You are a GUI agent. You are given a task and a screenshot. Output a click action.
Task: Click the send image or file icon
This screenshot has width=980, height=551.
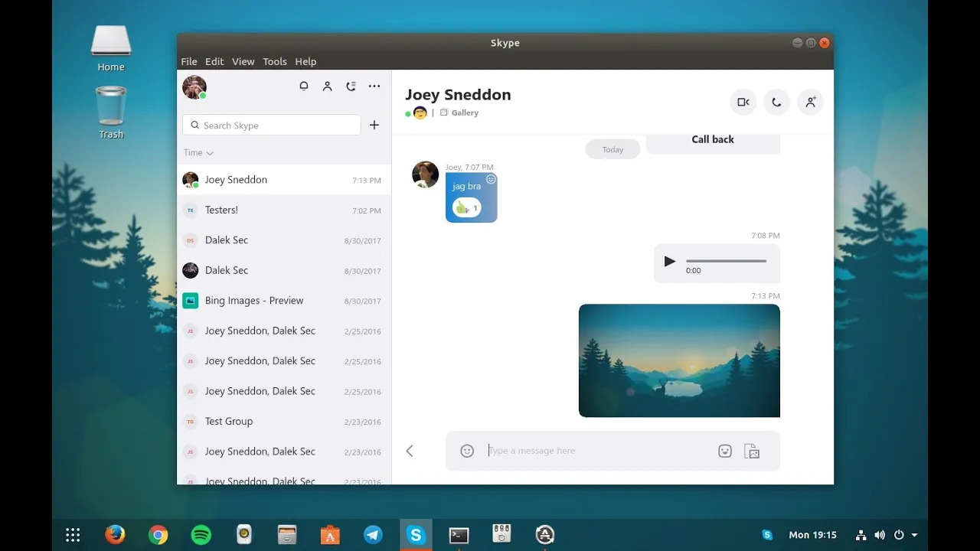[752, 451]
